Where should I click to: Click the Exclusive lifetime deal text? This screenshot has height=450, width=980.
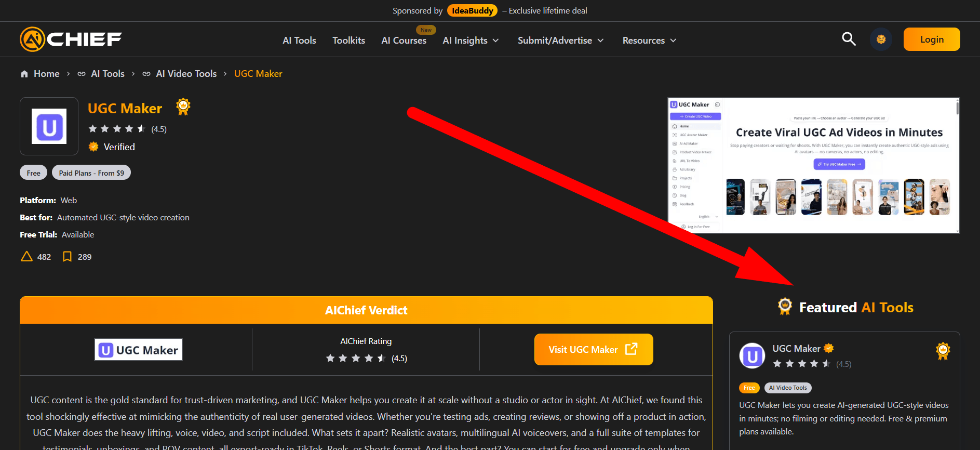tap(548, 10)
